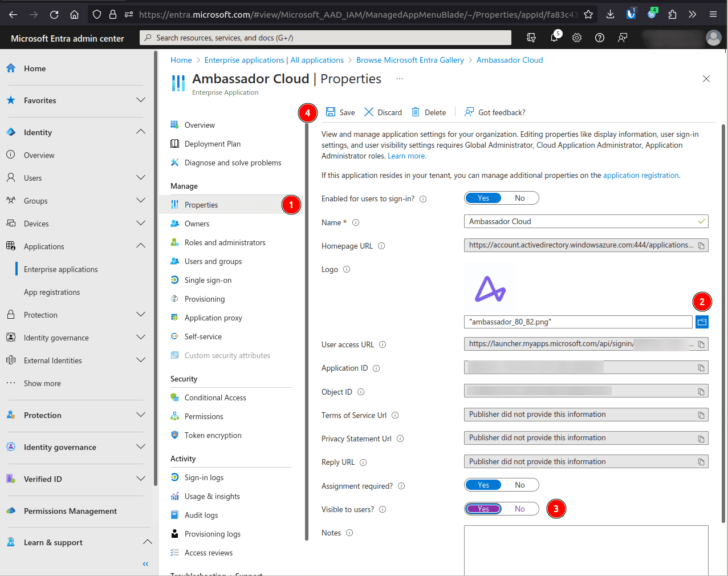Set Enabled for users to sign-in to No

[520, 198]
